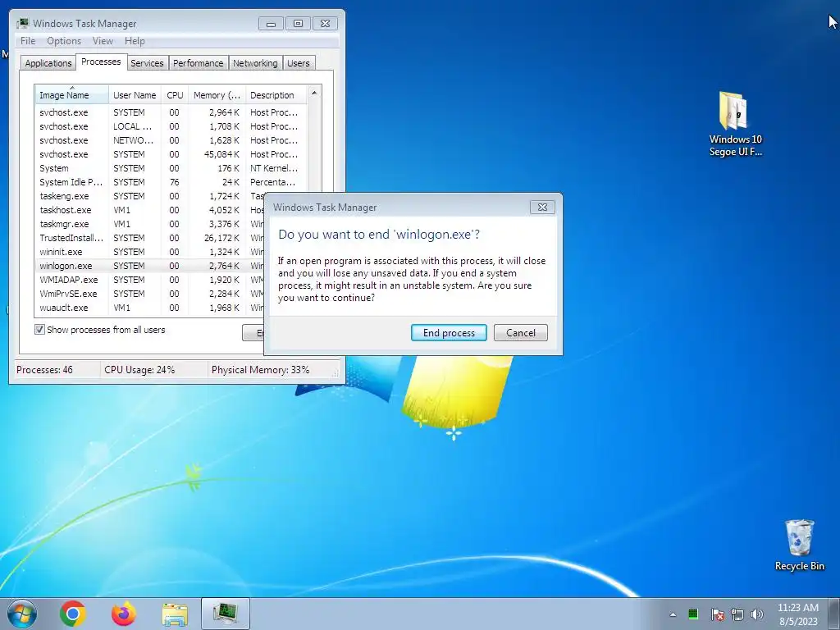
Task: Launch Firefox from taskbar
Action: coord(124,614)
